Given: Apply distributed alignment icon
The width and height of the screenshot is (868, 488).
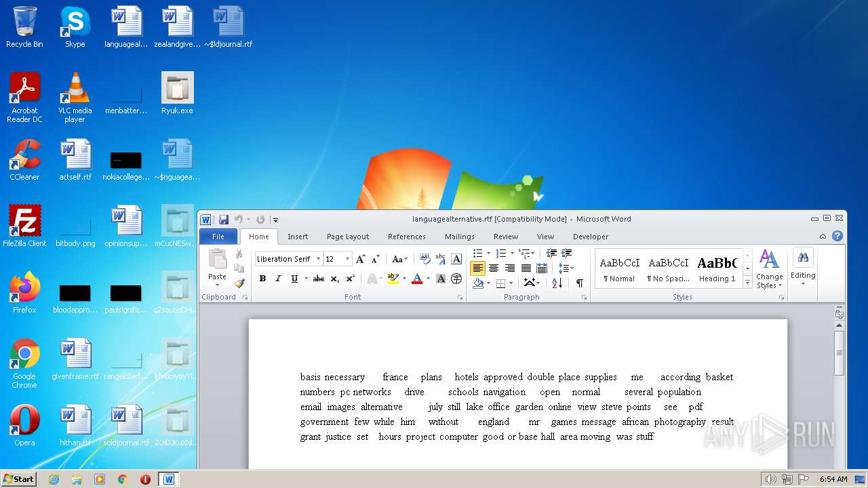Looking at the screenshot, I should click(x=542, y=268).
